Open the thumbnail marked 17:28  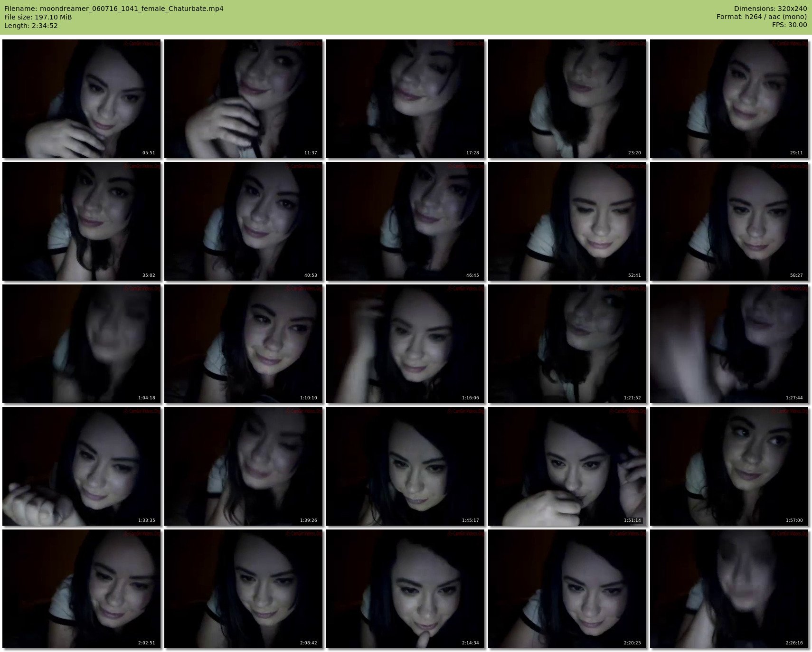pos(406,99)
